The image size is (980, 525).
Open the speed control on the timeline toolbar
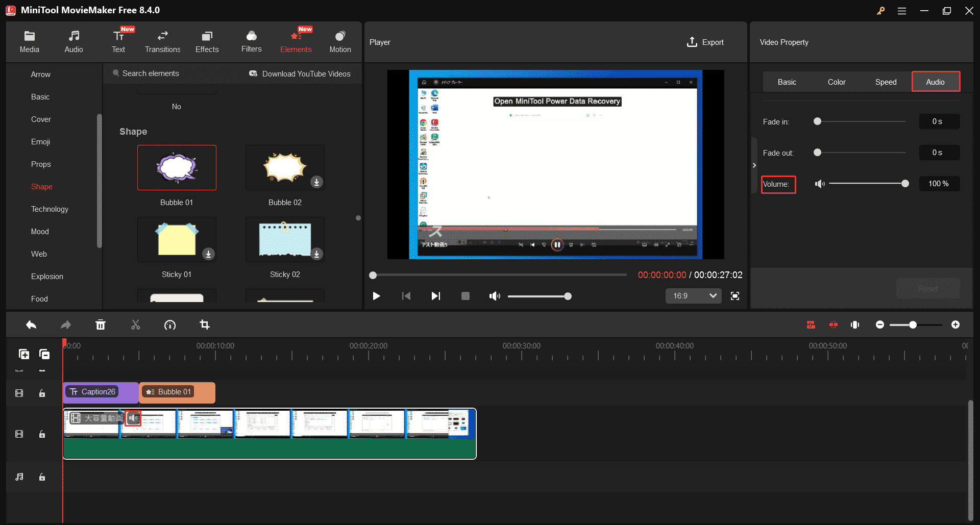[x=170, y=324]
